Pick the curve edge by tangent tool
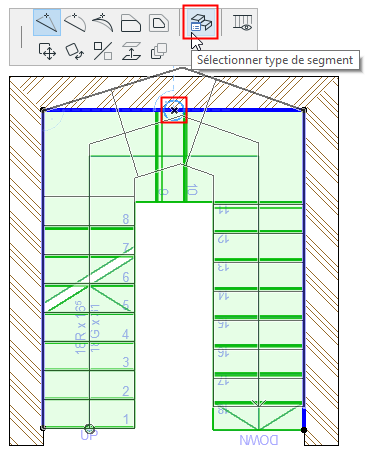Viewport: 368px width, 456px height. pyautogui.click(x=103, y=23)
